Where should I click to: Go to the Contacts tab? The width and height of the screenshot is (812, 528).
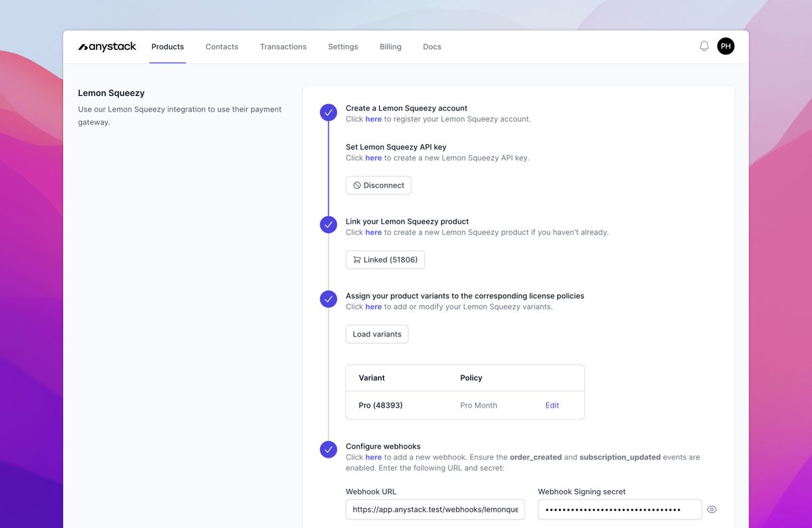(222, 47)
